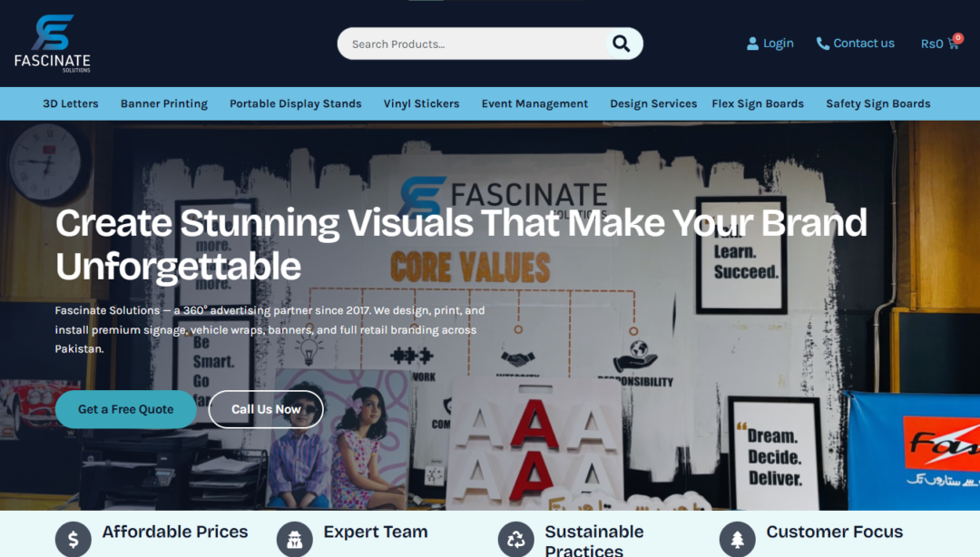The height and width of the screenshot is (557, 980).
Task: Click the Expert Team icon
Action: 295,539
